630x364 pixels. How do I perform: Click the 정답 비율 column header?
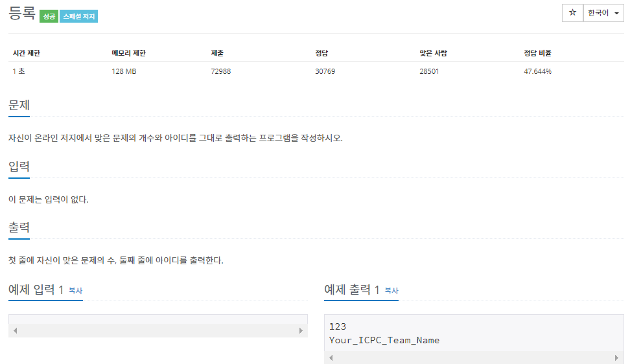pos(537,53)
